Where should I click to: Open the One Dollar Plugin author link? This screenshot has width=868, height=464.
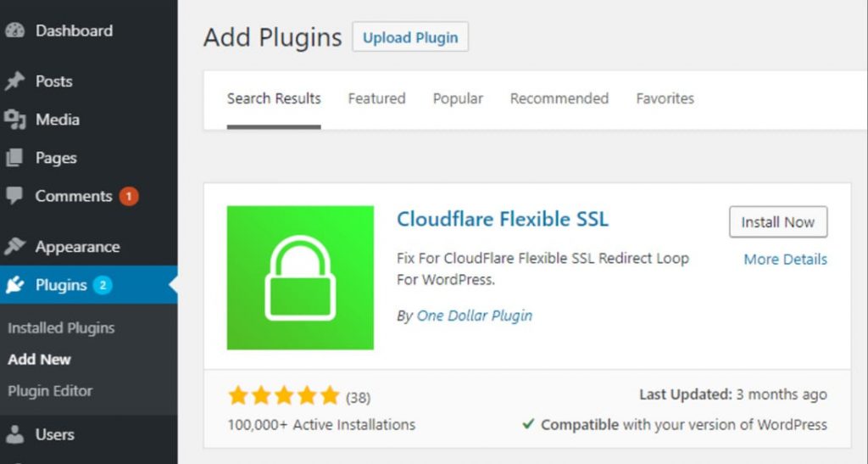[x=475, y=316]
